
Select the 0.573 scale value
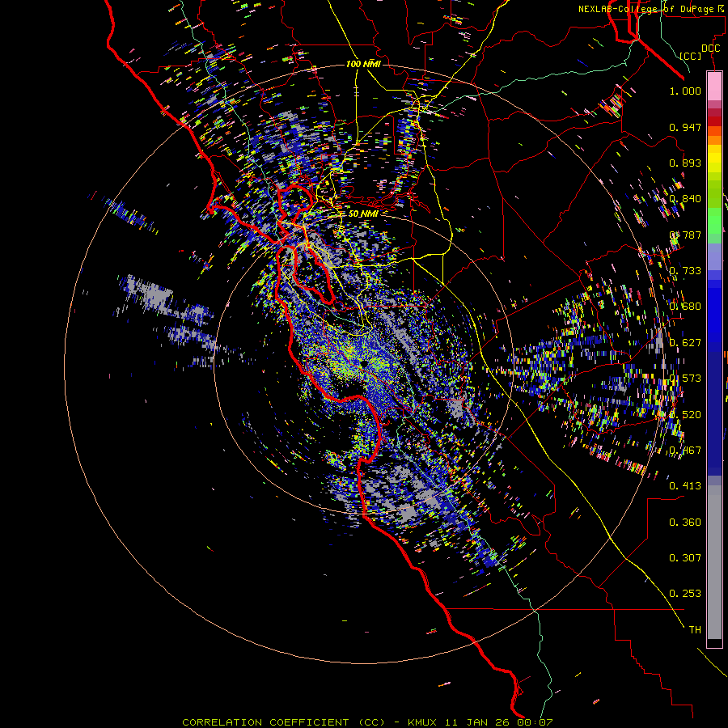point(685,379)
